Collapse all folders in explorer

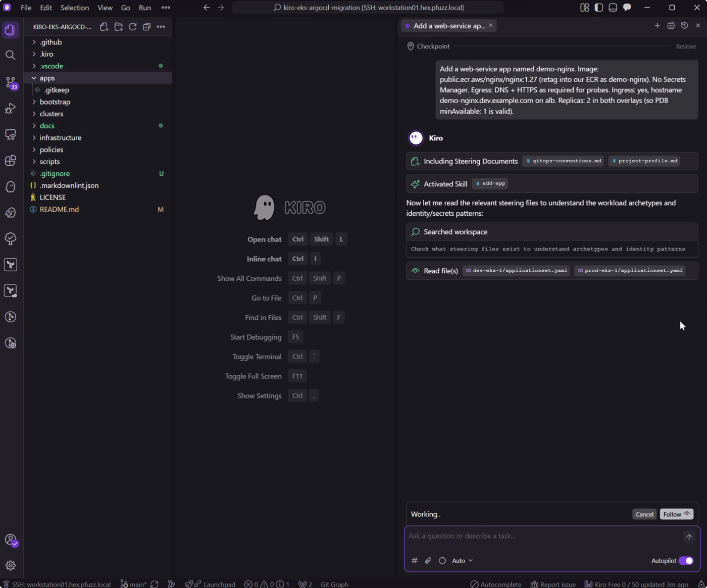pyautogui.click(x=147, y=27)
